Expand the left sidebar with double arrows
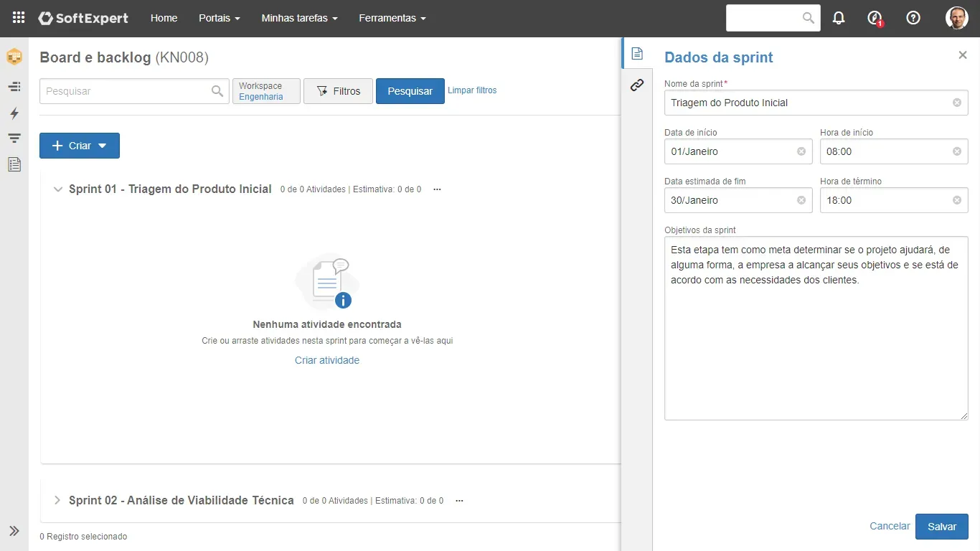 [14, 531]
